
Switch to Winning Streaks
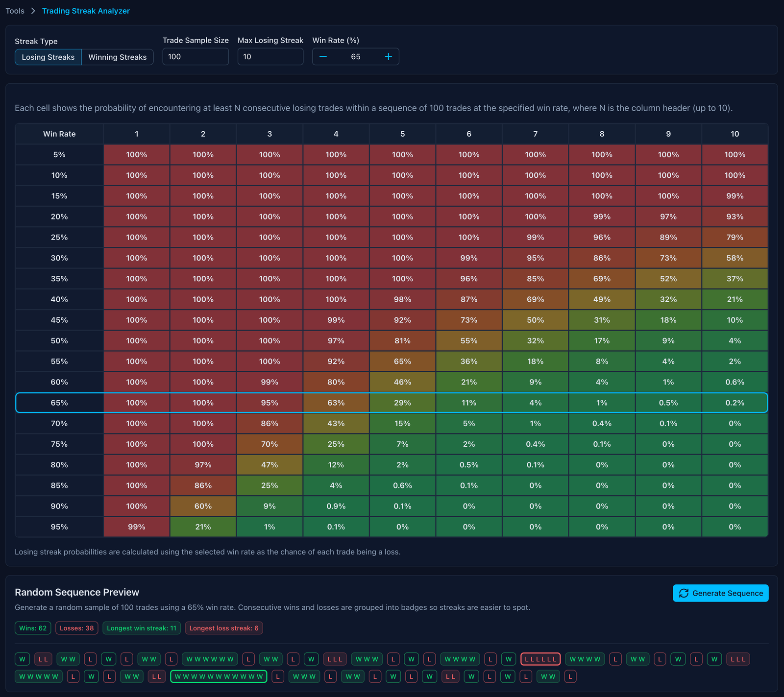click(118, 57)
